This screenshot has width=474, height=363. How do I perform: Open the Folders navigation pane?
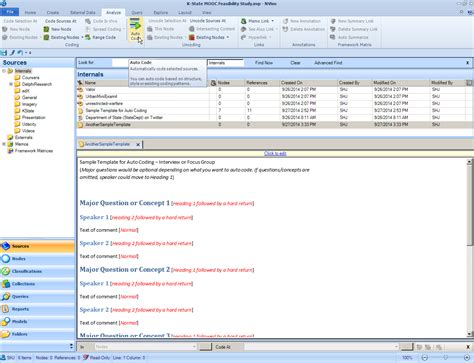coord(37,334)
